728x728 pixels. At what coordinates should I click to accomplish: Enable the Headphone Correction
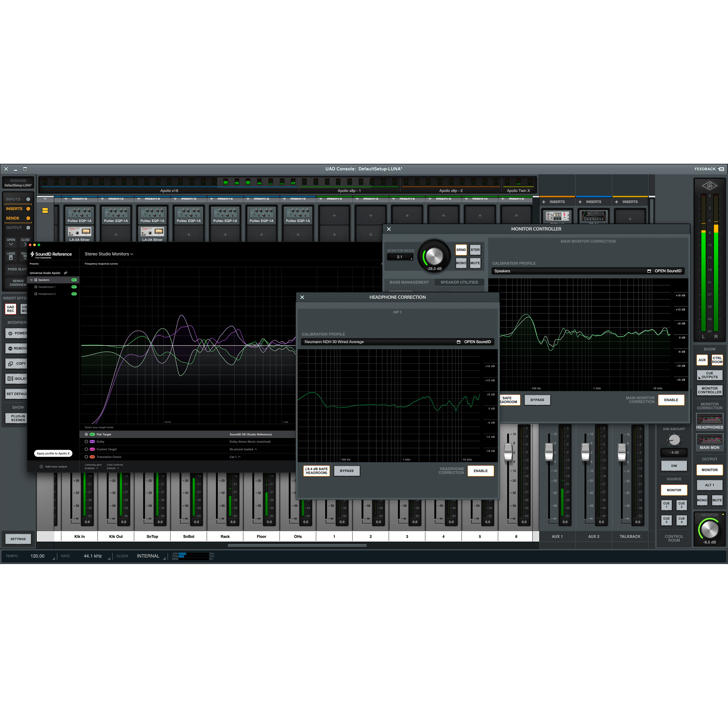pos(480,471)
